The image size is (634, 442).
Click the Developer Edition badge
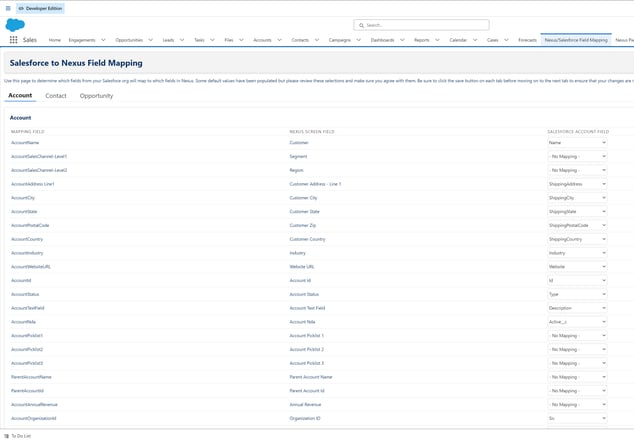click(40, 8)
